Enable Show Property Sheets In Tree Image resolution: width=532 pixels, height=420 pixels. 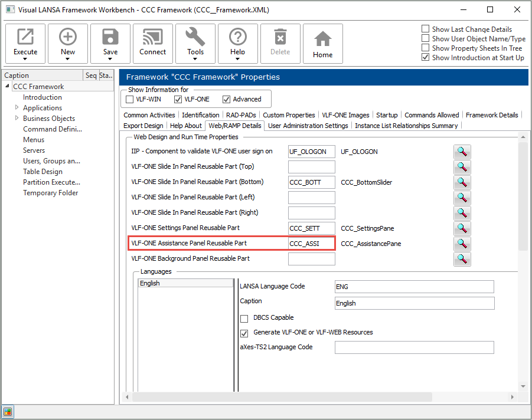[x=426, y=48]
